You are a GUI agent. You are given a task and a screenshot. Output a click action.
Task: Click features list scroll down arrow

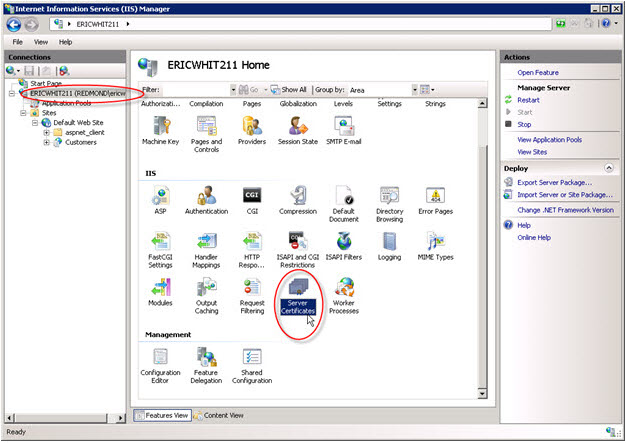[x=482, y=394]
